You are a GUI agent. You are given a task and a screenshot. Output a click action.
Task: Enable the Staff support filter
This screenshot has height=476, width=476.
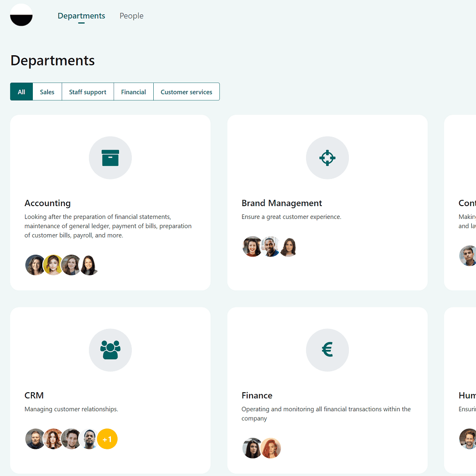(x=88, y=91)
